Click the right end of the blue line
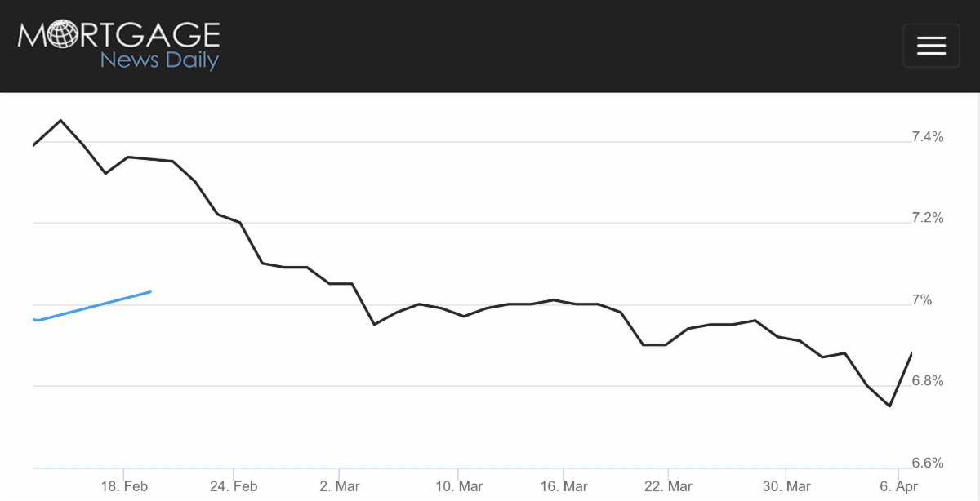 pyautogui.click(x=150, y=291)
